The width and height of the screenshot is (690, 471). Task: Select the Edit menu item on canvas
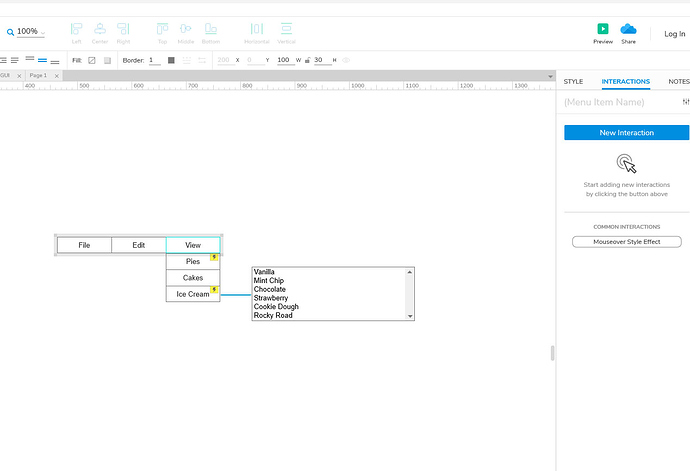coord(139,245)
